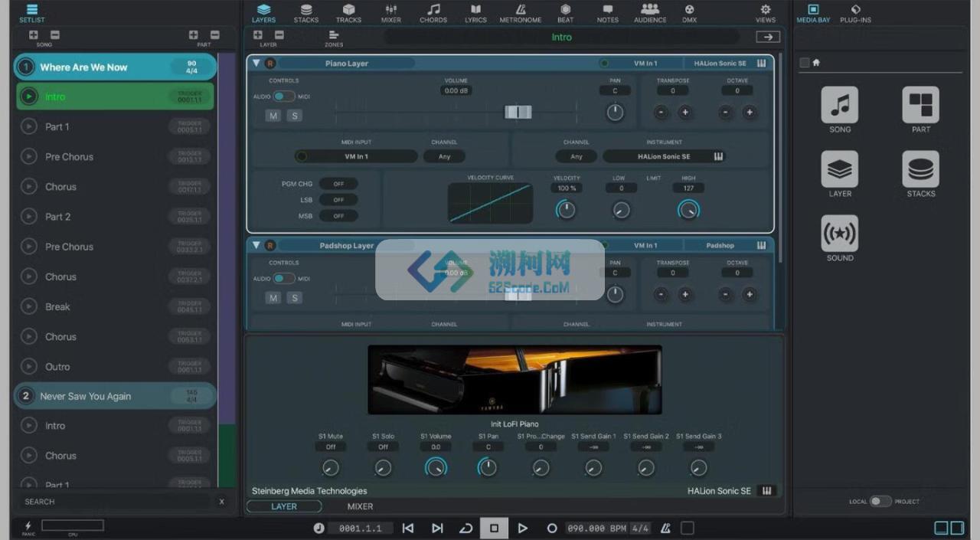Add a new layer with plus button
Viewport: 980px width, 540px height.
tap(257, 35)
